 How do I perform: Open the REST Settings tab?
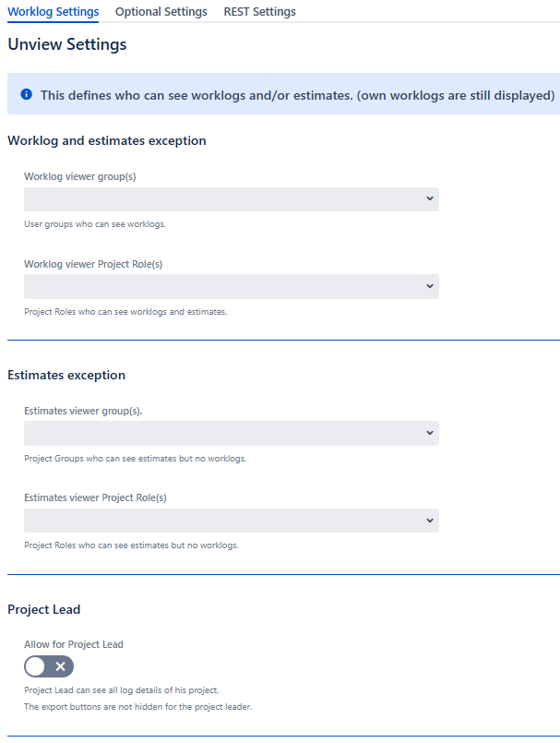(x=259, y=12)
